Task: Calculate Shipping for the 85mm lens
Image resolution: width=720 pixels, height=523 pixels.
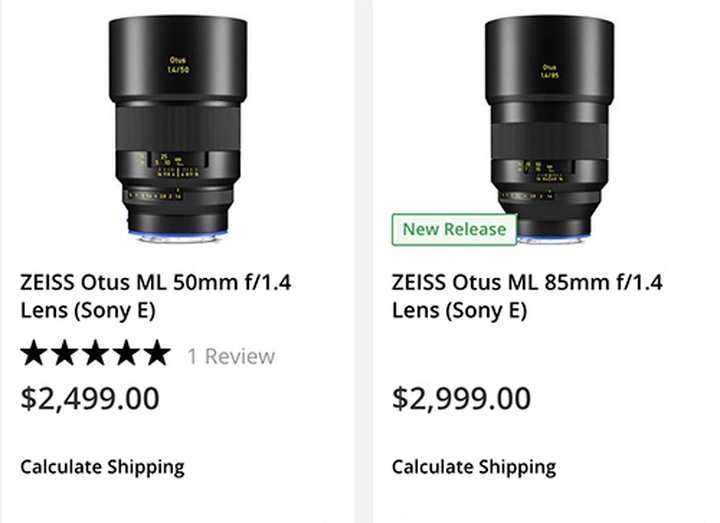Action: tap(474, 466)
